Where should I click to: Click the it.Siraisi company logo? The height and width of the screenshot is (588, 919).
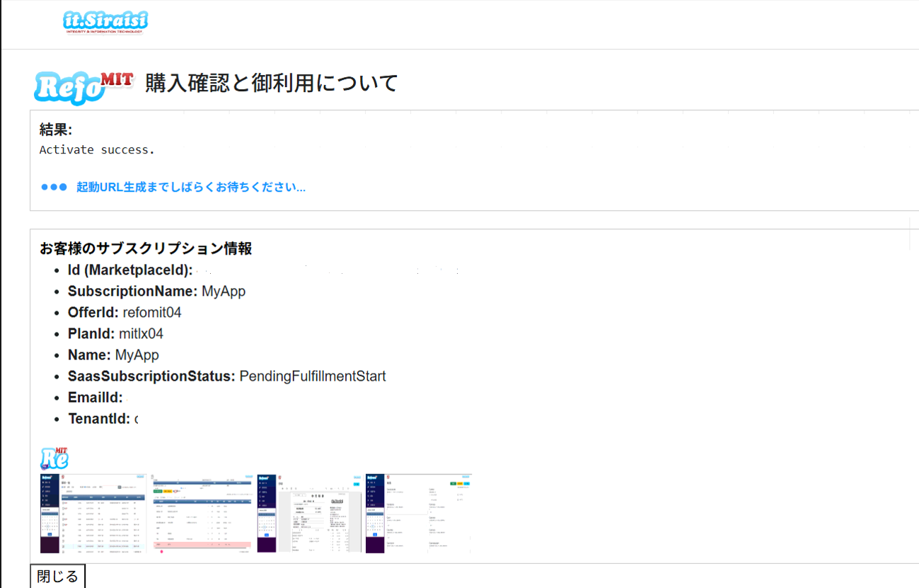click(x=105, y=22)
